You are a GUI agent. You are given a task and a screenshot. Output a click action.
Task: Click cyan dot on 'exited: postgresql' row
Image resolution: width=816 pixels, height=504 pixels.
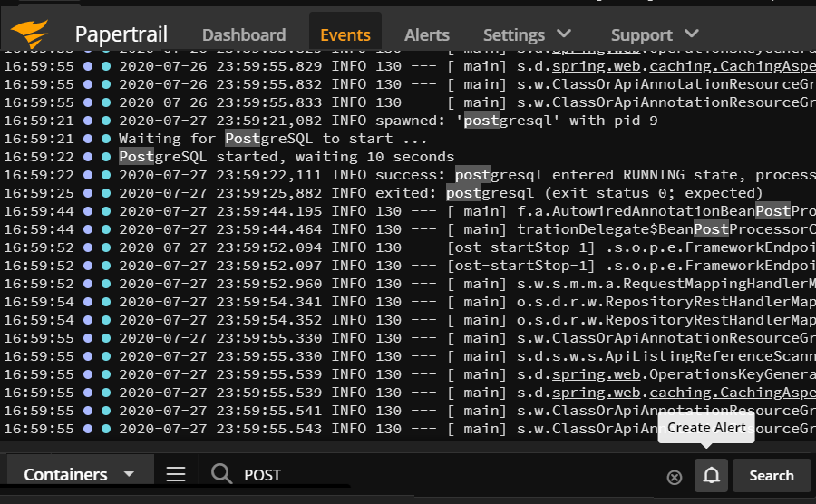click(x=106, y=193)
